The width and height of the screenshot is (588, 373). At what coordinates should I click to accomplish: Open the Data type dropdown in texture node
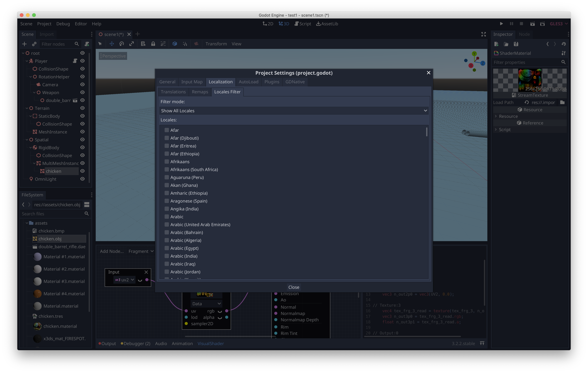click(206, 303)
